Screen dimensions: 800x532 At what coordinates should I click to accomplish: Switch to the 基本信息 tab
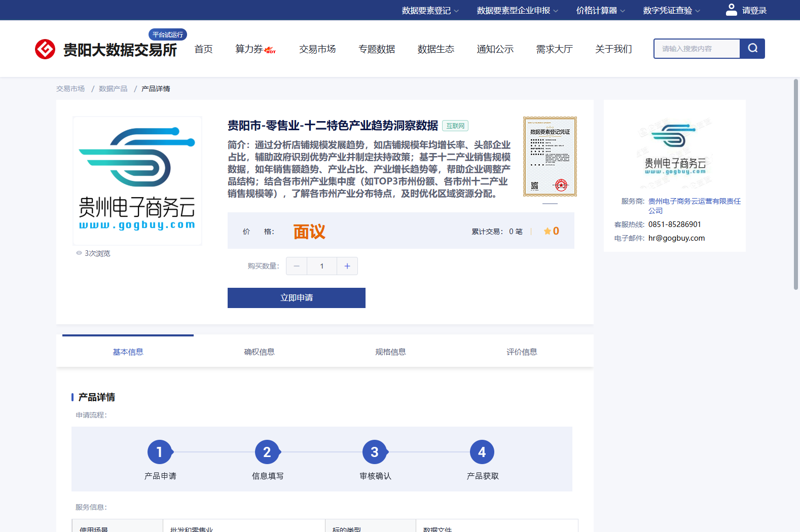(128, 352)
